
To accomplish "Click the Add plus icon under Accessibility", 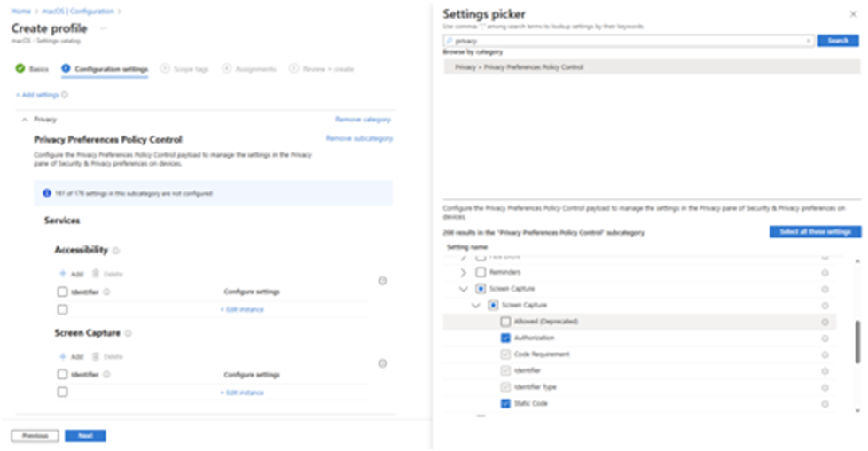I will tap(63, 274).
